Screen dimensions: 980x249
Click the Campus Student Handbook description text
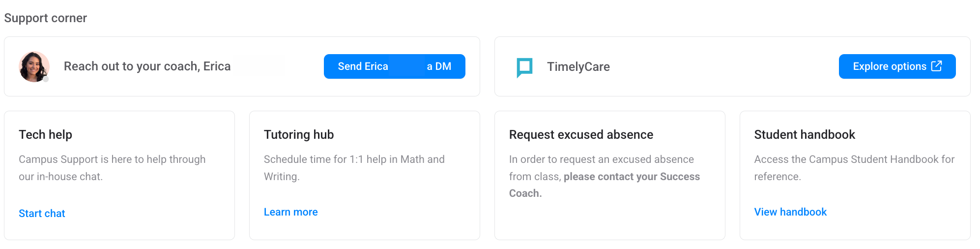(854, 168)
